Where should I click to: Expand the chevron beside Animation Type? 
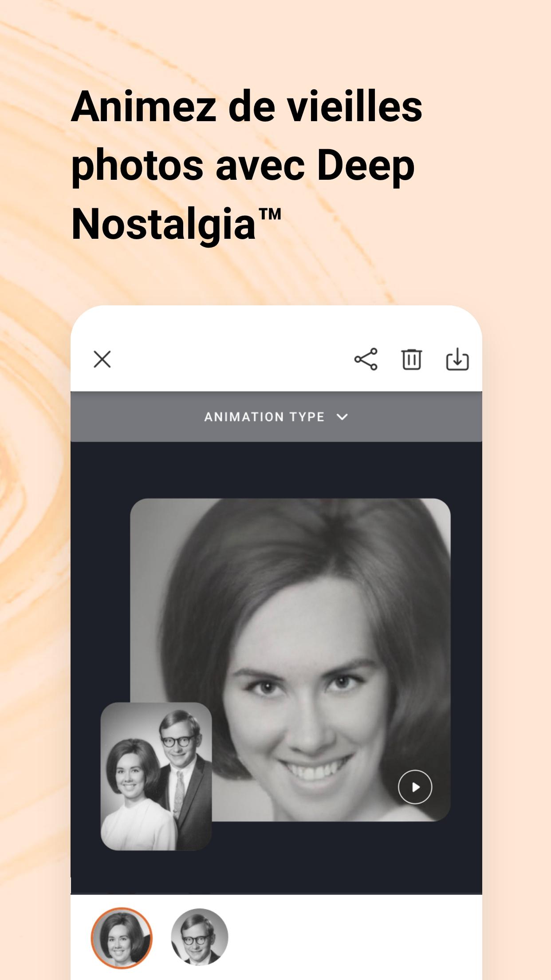pyautogui.click(x=342, y=417)
